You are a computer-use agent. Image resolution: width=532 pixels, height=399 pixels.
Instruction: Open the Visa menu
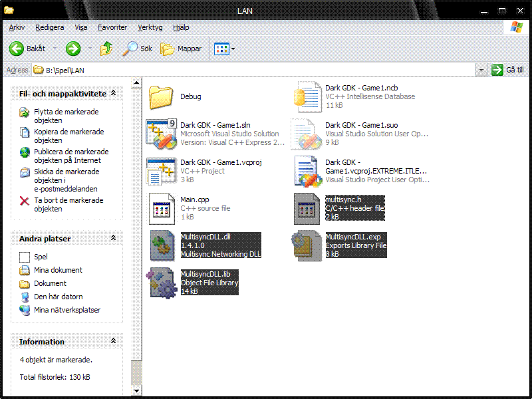coord(80,27)
